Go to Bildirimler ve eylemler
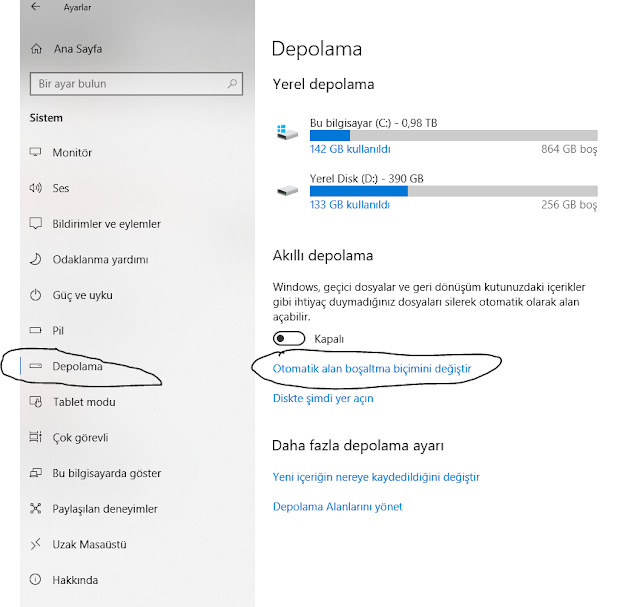Image resolution: width=640 pixels, height=607 pixels. 106,224
